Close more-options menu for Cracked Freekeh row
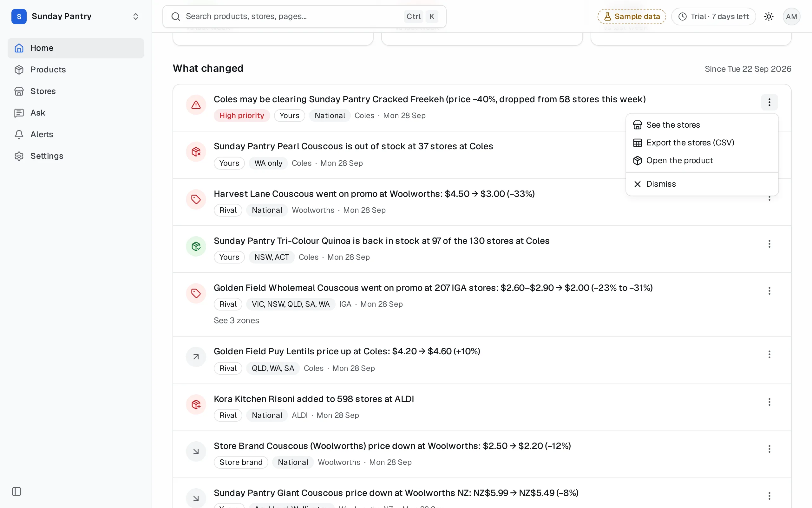Image resolution: width=812 pixels, height=508 pixels. tap(769, 102)
